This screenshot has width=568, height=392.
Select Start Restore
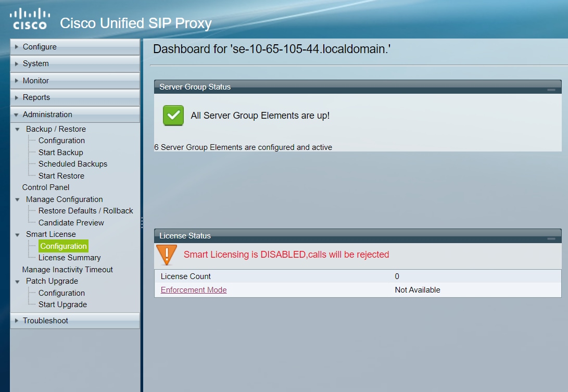[61, 176]
